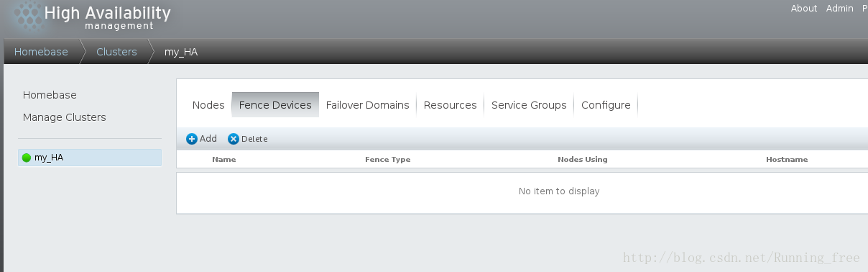
Task: Open the Admin menu at top
Action: (840, 9)
